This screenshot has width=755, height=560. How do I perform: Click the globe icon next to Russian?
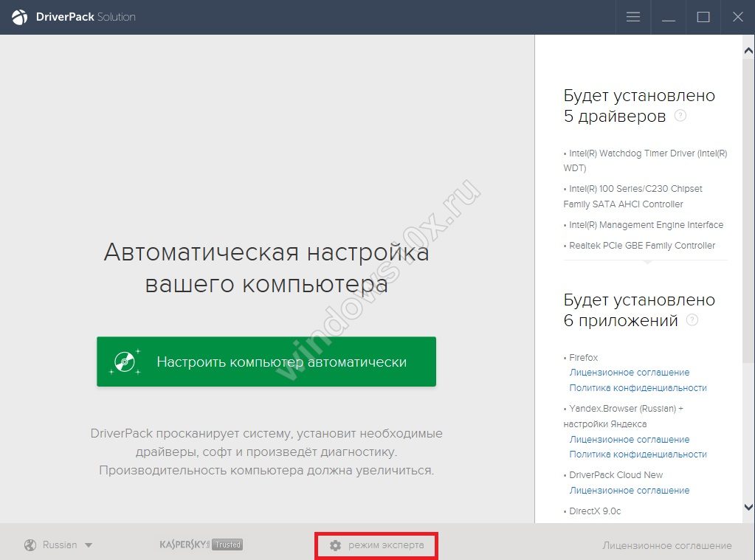coord(30,545)
